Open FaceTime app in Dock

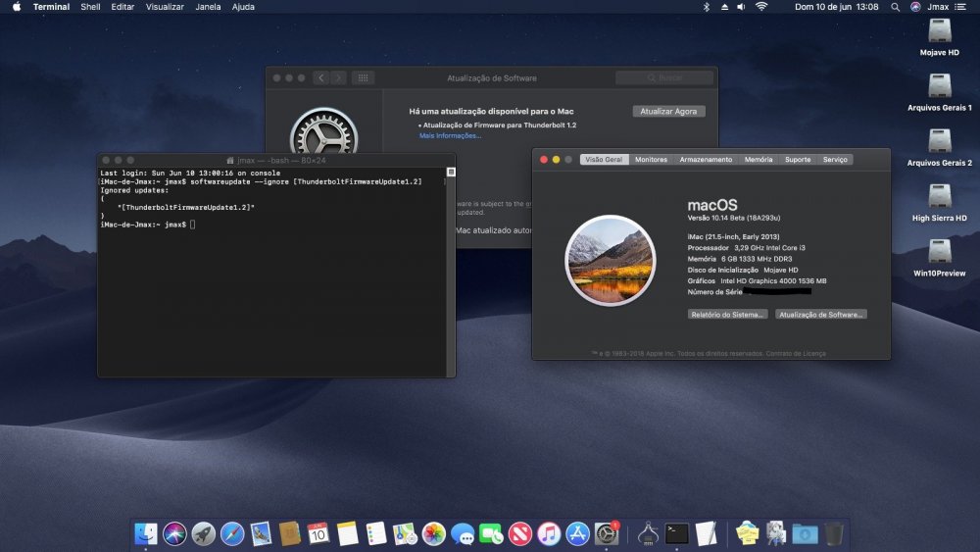[491, 534]
